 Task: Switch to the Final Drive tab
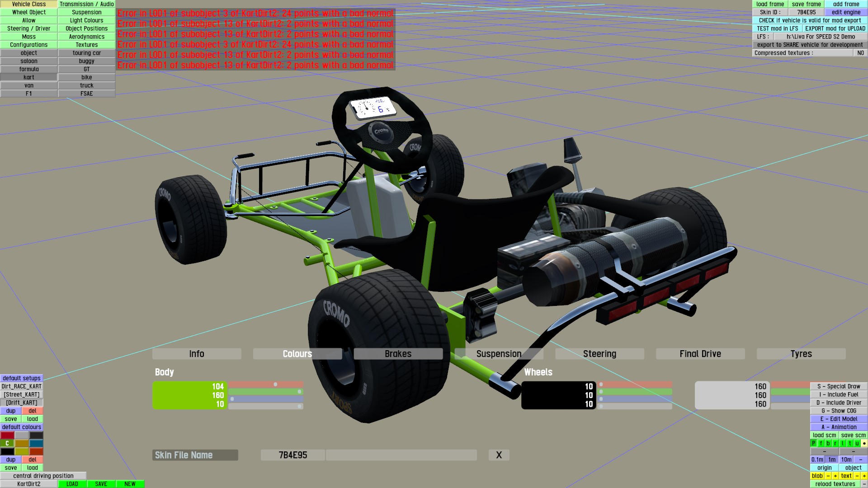tap(700, 354)
